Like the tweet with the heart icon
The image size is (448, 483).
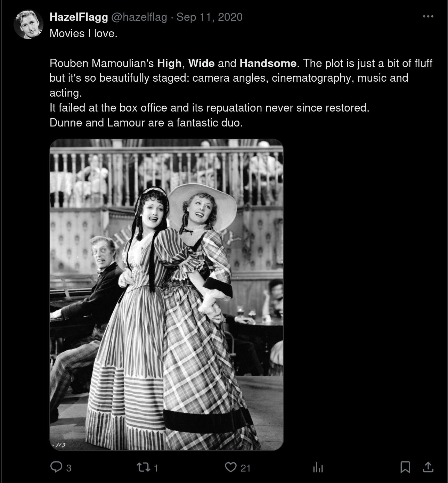point(230,467)
